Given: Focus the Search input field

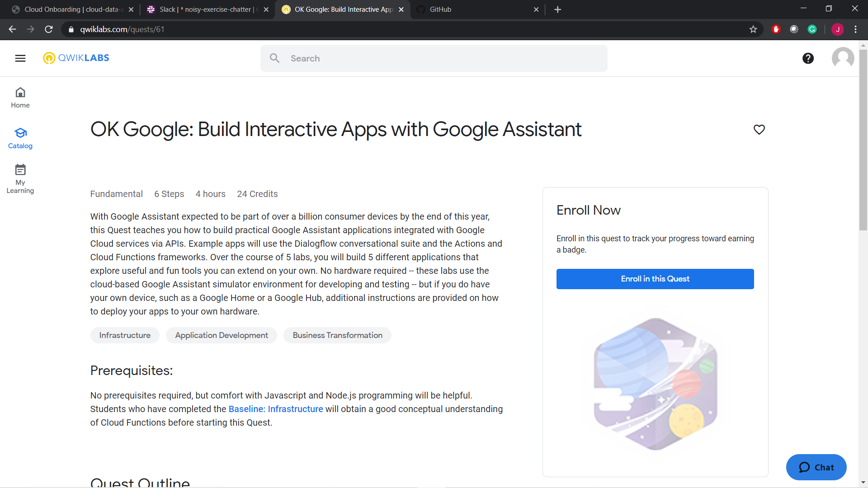Looking at the screenshot, I should click(434, 58).
